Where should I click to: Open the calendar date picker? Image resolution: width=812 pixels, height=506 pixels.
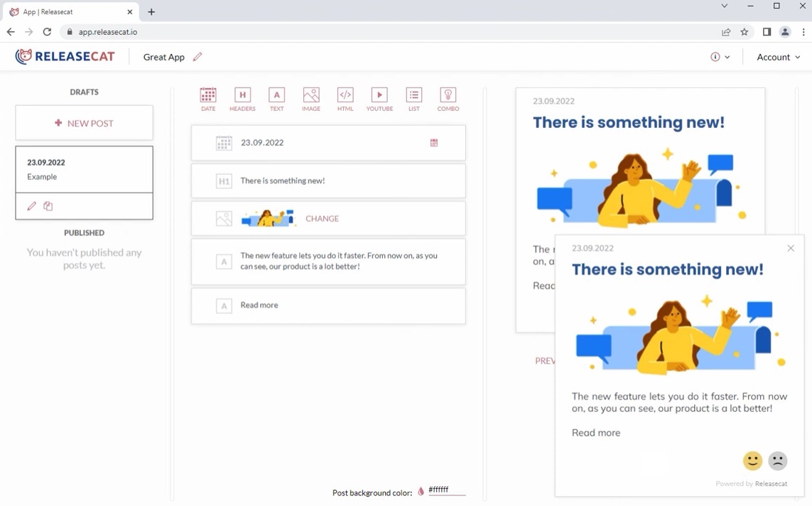point(434,143)
